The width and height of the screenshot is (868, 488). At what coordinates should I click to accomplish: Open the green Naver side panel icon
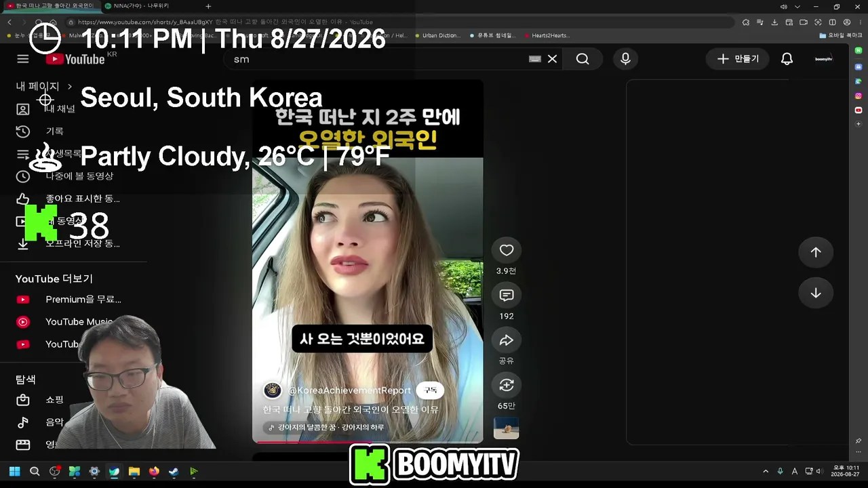(859, 51)
